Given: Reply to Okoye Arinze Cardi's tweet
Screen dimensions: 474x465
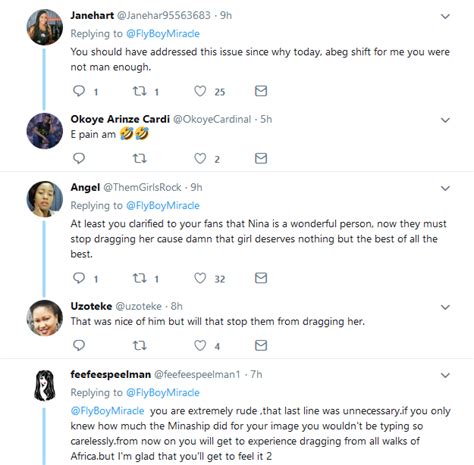Looking at the screenshot, I should [x=79, y=158].
